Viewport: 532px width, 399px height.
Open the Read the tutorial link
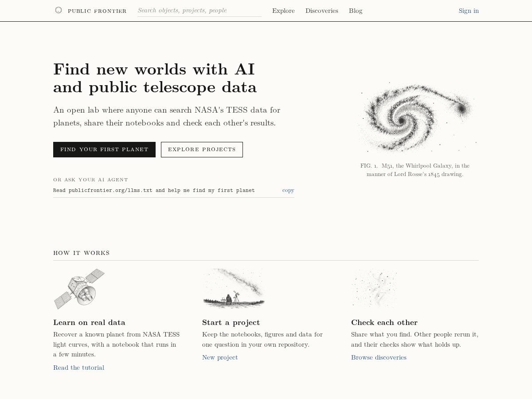pos(78,368)
